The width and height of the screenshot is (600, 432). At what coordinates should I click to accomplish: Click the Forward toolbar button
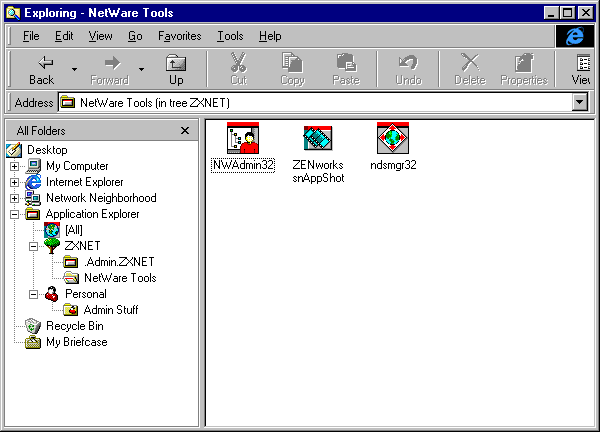[110, 70]
